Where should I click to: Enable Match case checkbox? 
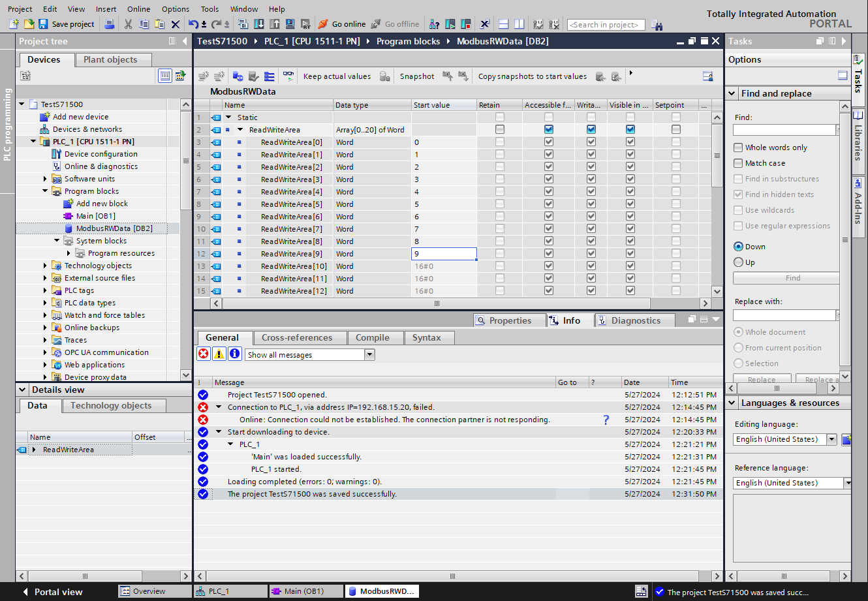[x=738, y=163]
